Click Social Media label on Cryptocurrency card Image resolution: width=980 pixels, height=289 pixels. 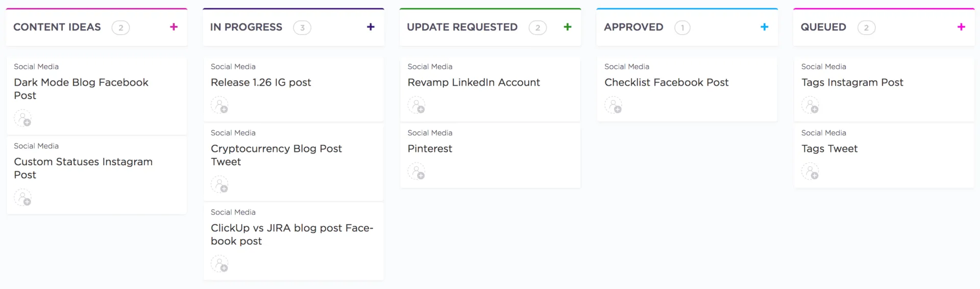click(x=233, y=133)
